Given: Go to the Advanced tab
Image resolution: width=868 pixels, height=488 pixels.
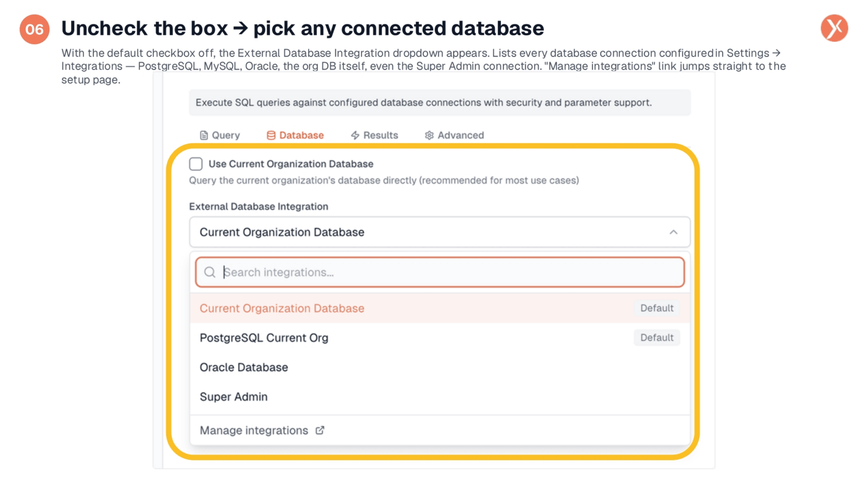Looking at the screenshot, I should [454, 135].
